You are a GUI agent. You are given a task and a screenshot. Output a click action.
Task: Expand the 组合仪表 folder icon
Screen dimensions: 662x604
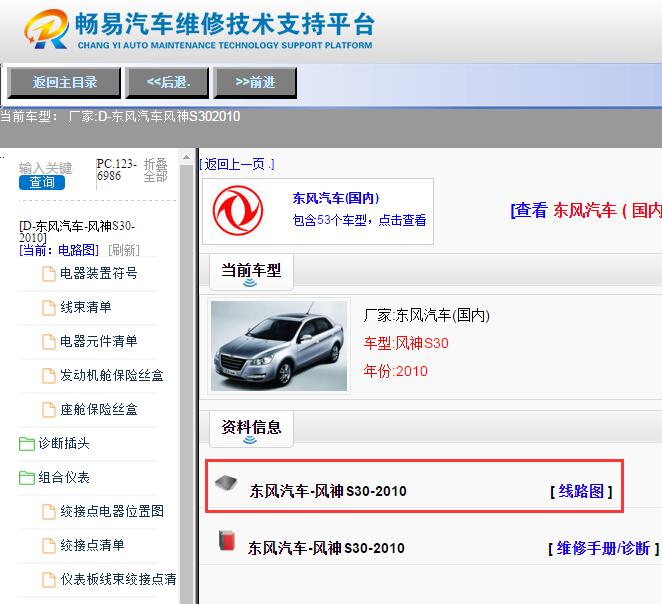pyautogui.click(x=27, y=478)
